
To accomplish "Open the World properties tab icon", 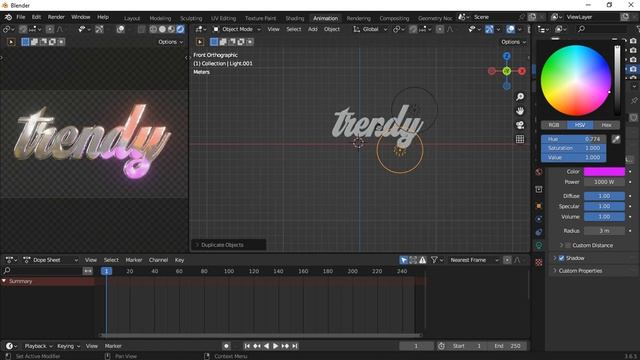I will (539, 172).
